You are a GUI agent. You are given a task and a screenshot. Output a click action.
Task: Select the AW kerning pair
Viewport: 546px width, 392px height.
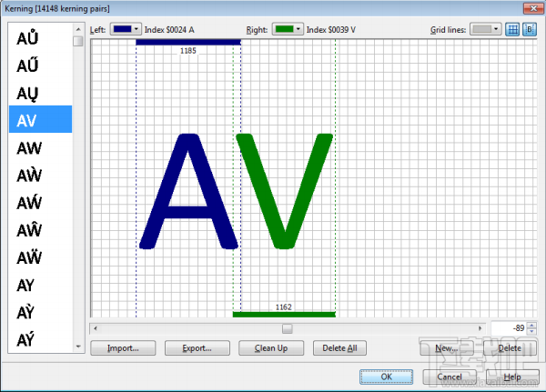point(40,147)
